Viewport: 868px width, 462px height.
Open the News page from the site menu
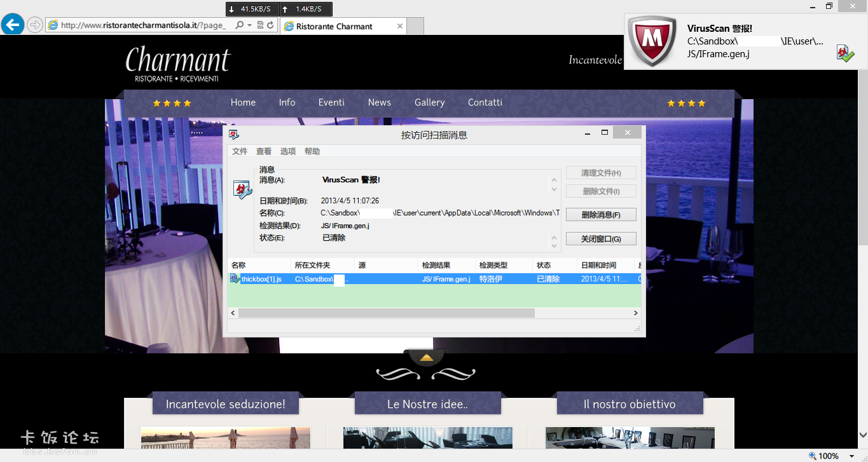coord(379,102)
